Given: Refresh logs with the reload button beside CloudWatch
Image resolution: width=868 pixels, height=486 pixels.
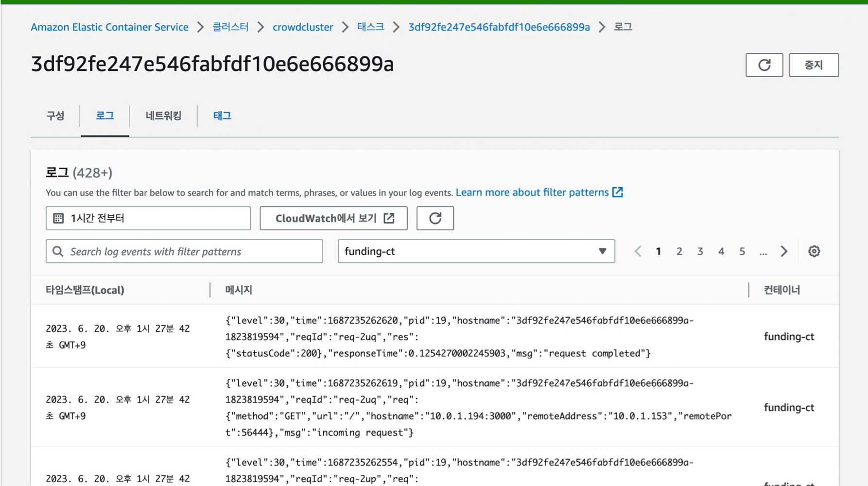Looking at the screenshot, I should point(435,218).
